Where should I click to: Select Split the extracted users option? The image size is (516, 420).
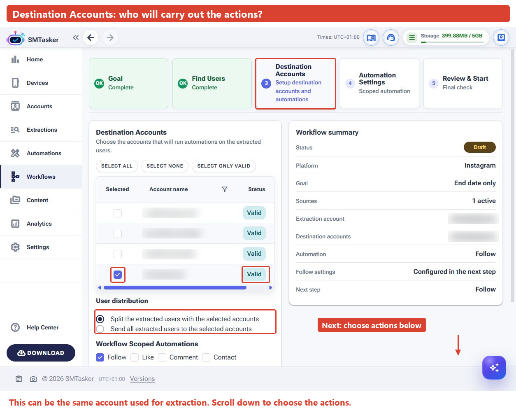click(x=100, y=319)
